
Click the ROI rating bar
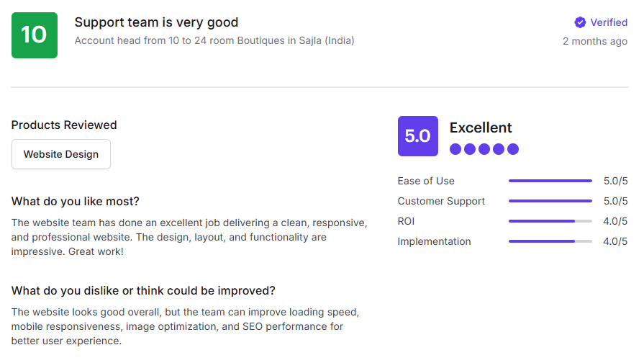click(x=550, y=221)
